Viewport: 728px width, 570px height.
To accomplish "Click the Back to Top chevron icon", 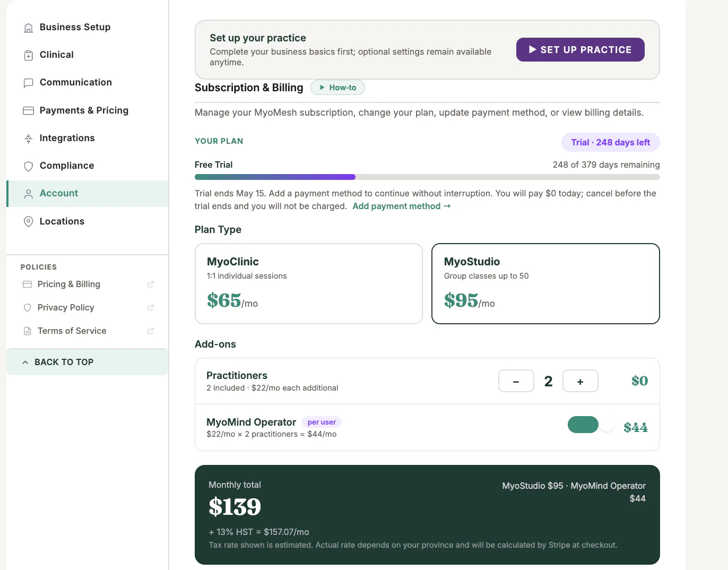I will [25, 362].
